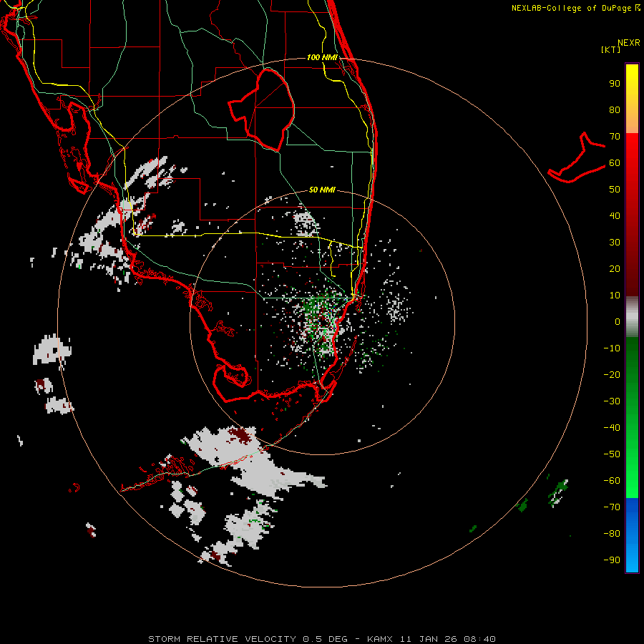644x644 pixels.
Task: Click the -90 value on velocity scale
Action: [x=612, y=560]
